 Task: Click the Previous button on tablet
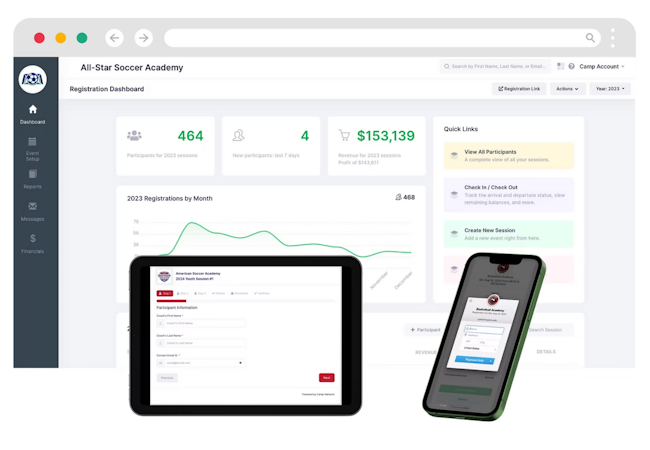[167, 378]
